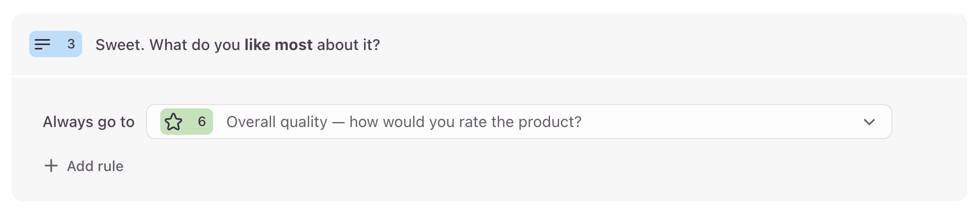Viewport: 980px width, 209px height.
Task: Expand the dropdown using the chevron arrow
Action: click(869, 122)
